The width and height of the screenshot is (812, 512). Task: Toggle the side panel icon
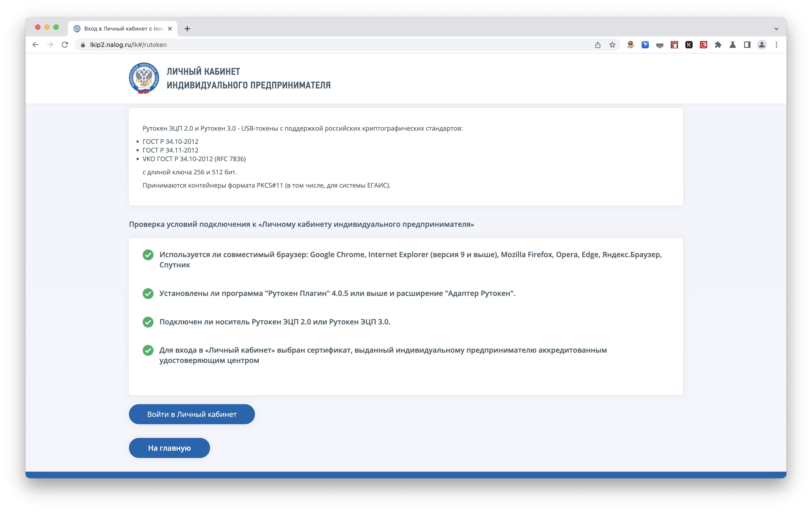pos(747,45)
